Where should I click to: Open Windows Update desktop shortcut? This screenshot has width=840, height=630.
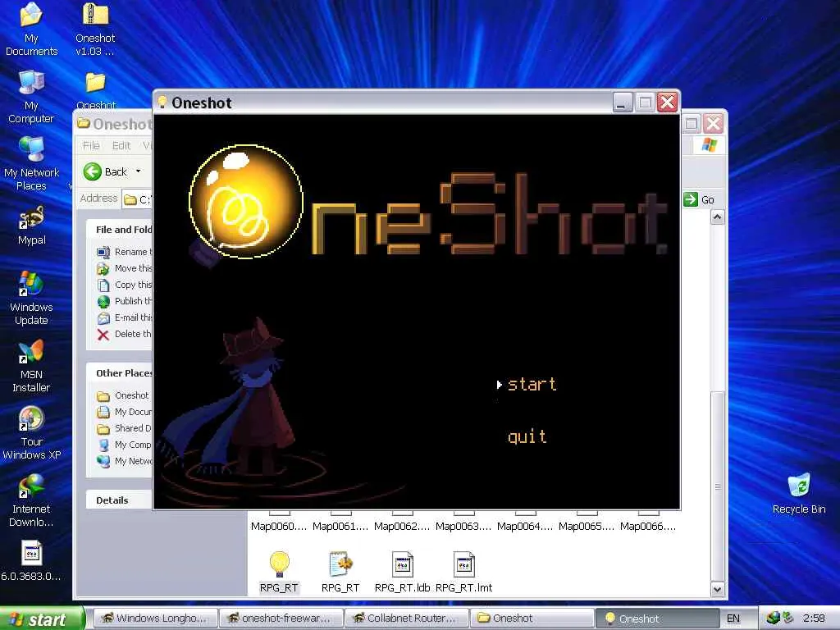click(31, 299)
